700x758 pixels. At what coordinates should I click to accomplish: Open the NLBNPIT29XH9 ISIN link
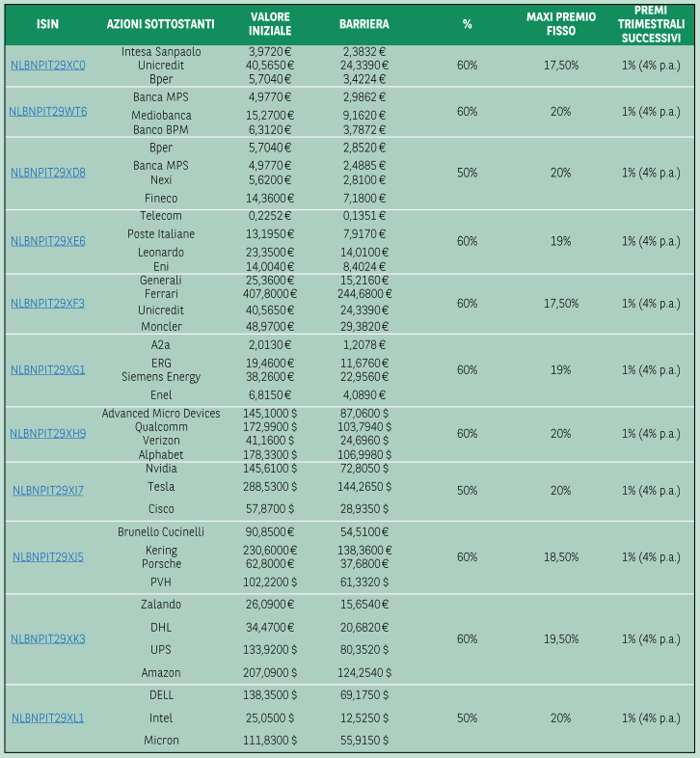[x=48, y=434]
